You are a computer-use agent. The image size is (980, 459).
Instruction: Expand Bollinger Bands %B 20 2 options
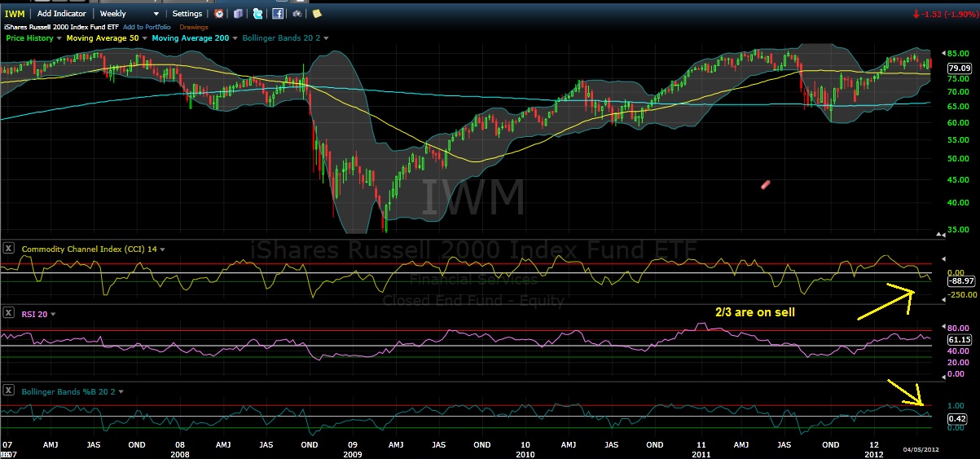coord(121,392)
